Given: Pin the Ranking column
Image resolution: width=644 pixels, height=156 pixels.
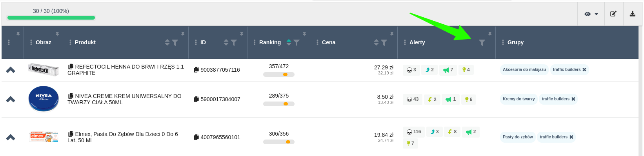Looking at the screenshot, I should point(304,34).
